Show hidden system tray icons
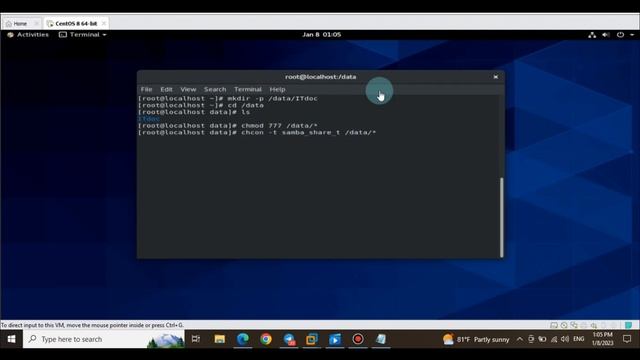 pyautogui.click(x=520, y=339)
